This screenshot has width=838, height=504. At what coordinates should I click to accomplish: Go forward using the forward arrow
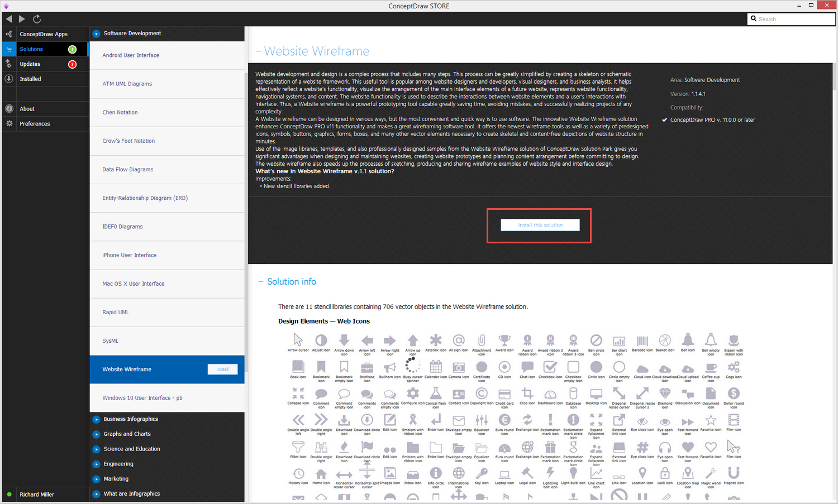pyautogui.click(x=22, y=19)
